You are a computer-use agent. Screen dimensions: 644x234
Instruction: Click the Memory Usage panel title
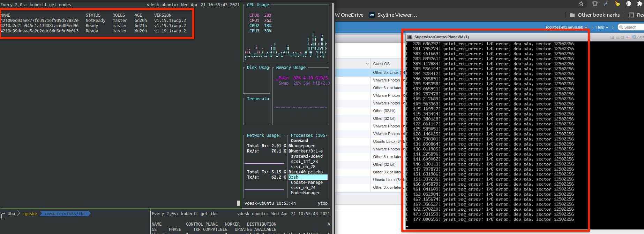coord(291,68)
